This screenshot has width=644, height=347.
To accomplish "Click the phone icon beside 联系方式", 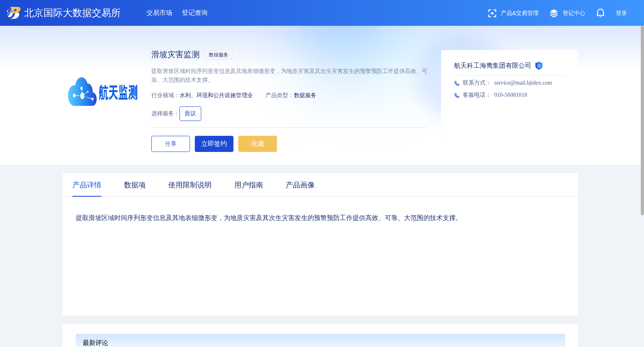I will tap(457, 83).
